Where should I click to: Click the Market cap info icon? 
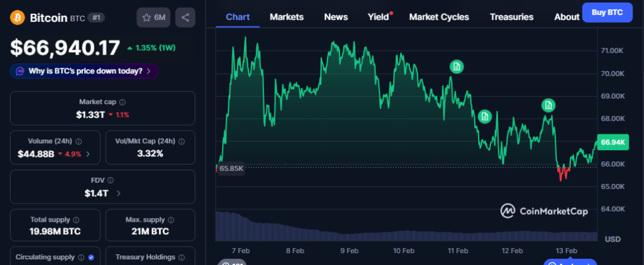pos(122,102)
